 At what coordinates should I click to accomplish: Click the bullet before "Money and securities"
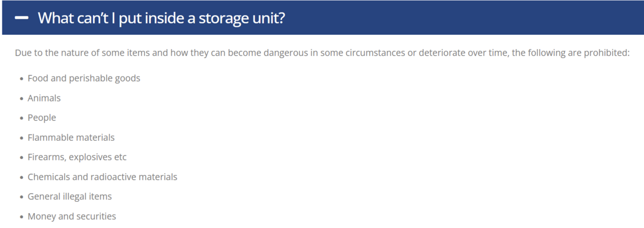point(21,217)
